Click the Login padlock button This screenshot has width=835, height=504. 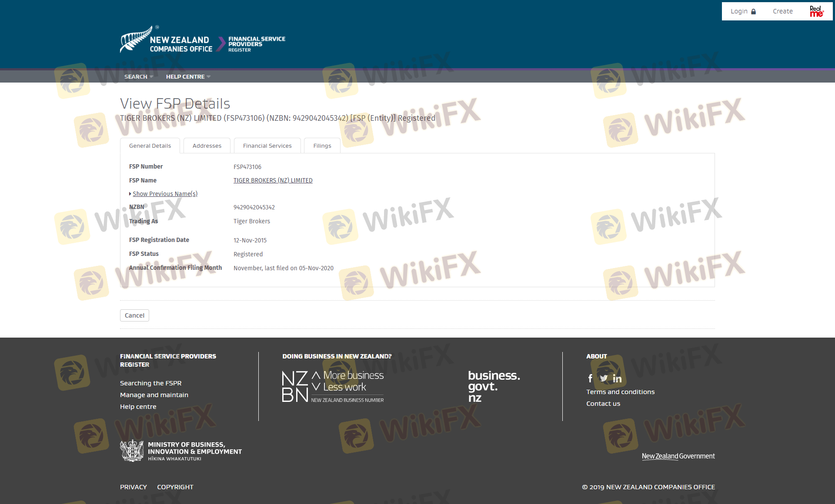click(743, 11)
